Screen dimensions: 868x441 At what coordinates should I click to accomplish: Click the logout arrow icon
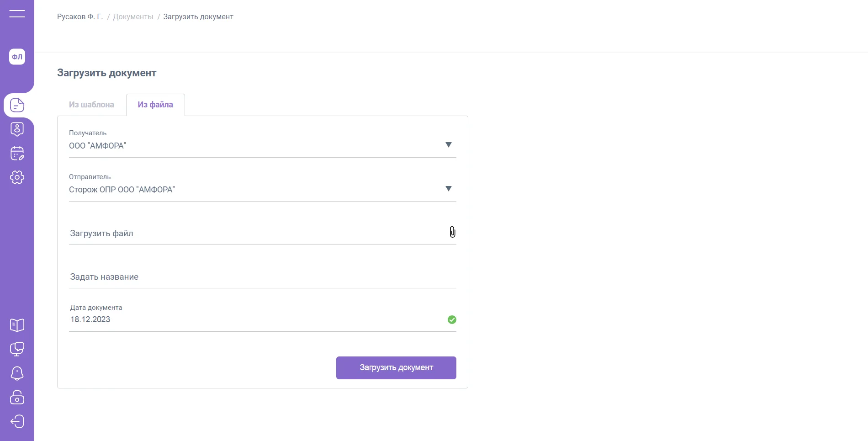[17, 421]
